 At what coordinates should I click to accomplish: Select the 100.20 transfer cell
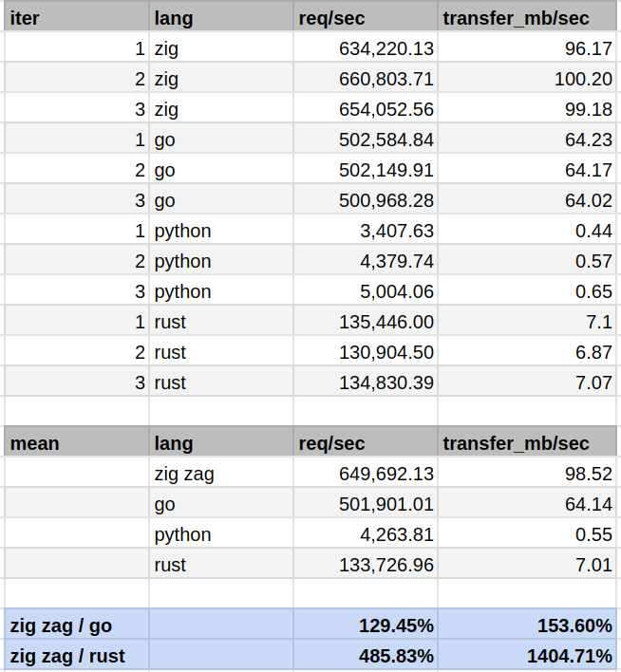coord(528,79)
